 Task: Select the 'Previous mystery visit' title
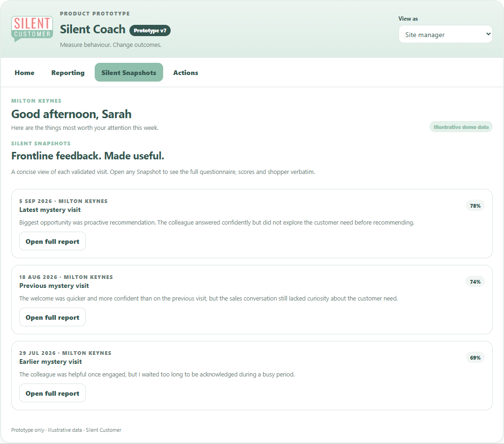click(x=54, y=286)
